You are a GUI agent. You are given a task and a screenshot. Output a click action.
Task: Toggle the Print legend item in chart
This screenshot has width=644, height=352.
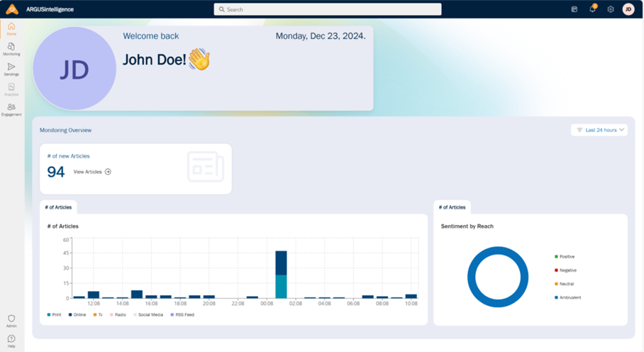point(55,314)
